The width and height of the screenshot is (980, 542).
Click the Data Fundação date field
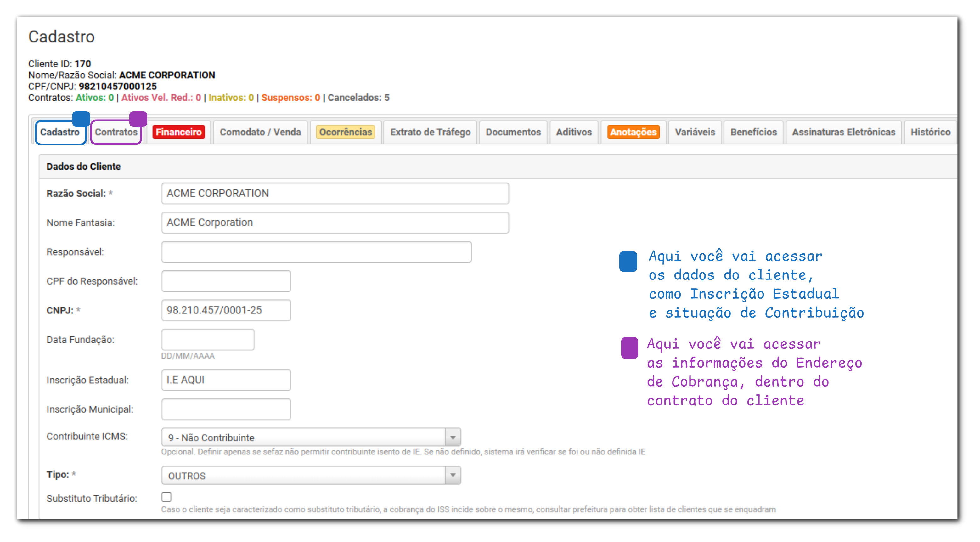208,340
